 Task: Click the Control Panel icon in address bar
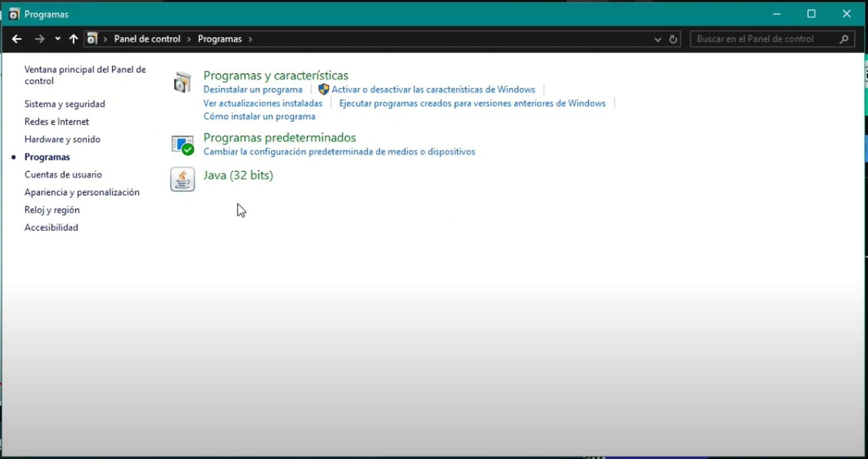tap(92, 39)
